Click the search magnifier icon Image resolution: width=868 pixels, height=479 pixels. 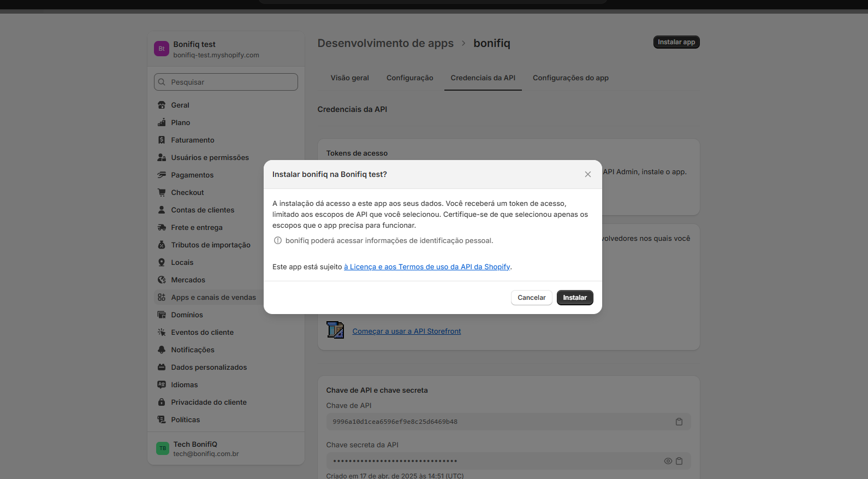point(162,82)
